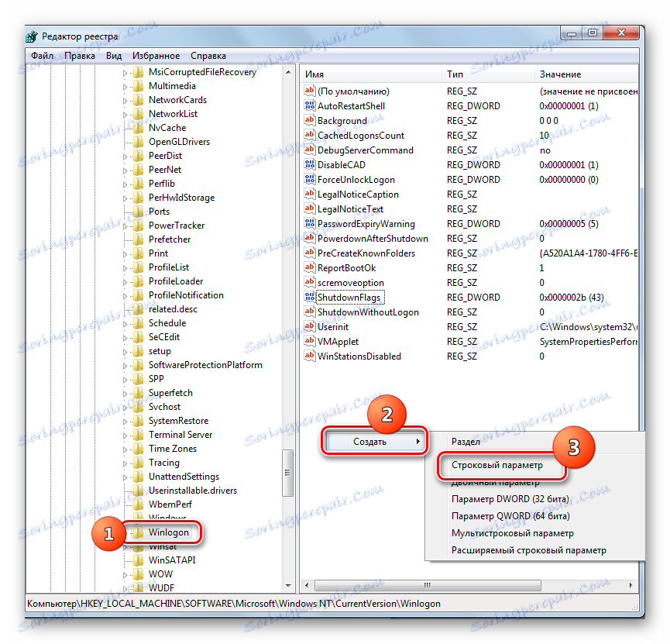Select the Winlogon key in the tree
670x644 pixels.
click(168, 532)
